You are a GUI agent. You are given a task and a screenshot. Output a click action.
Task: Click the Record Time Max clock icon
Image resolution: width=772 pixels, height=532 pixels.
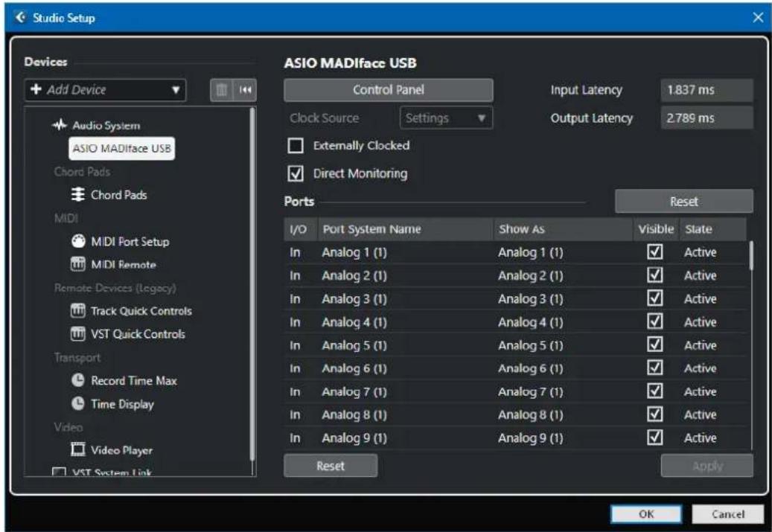[x=77, y=380]
